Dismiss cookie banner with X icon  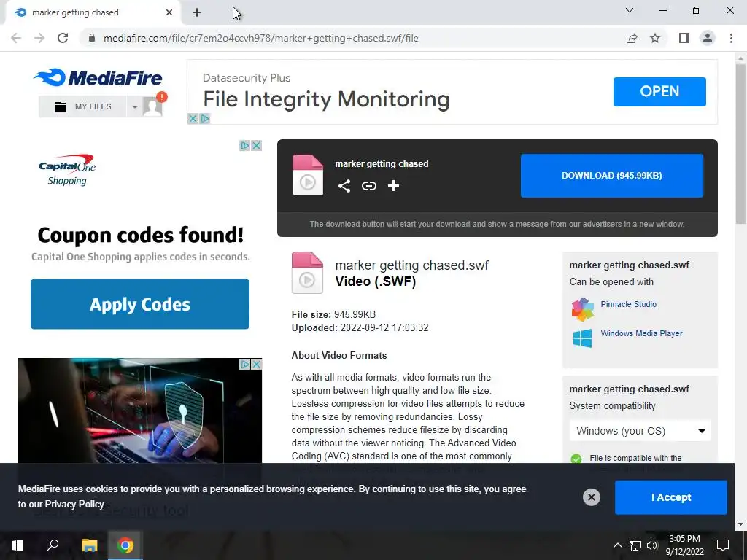click(591, 497)
